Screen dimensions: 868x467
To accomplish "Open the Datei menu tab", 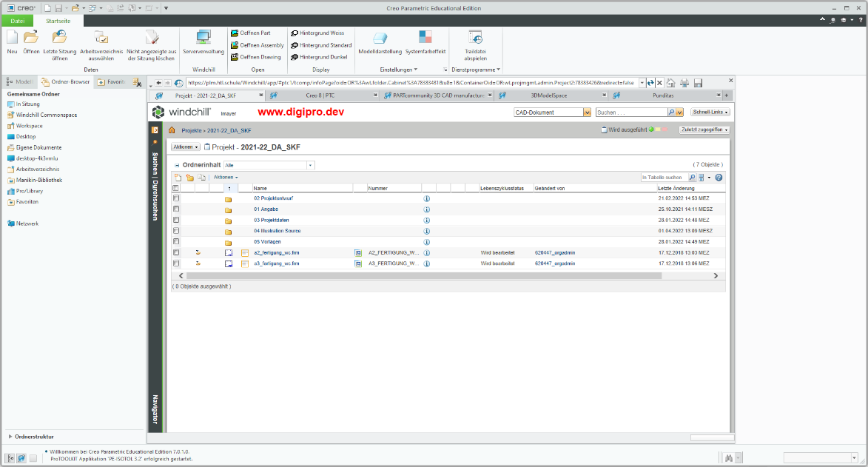I will pos(18,21).
